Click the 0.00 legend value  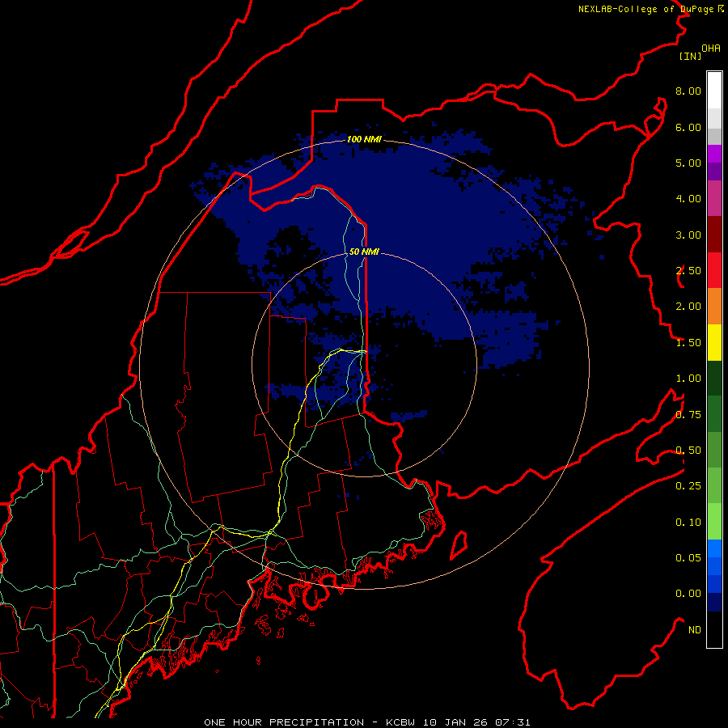pyautogui.click(x=688, y=594)
